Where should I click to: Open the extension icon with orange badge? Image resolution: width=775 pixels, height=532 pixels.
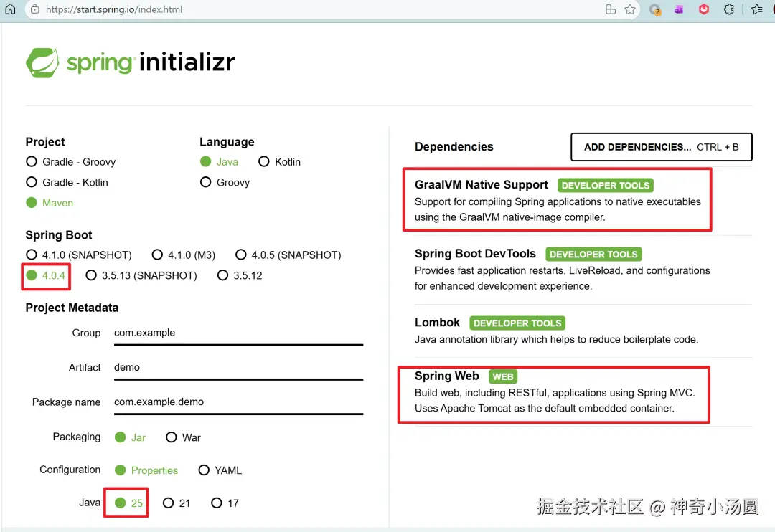click(x=655, y=9)
